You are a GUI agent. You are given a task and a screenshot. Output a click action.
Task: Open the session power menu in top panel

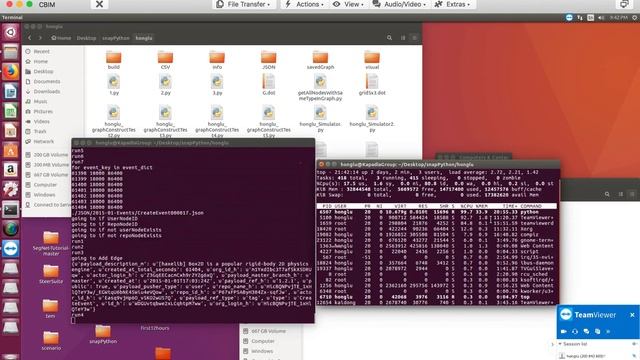[x=635, y=18]
